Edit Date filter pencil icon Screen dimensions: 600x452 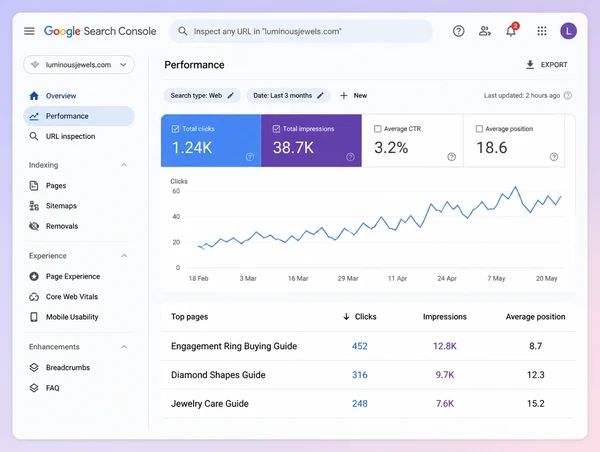pyautogui.click(x=320, y=96)
